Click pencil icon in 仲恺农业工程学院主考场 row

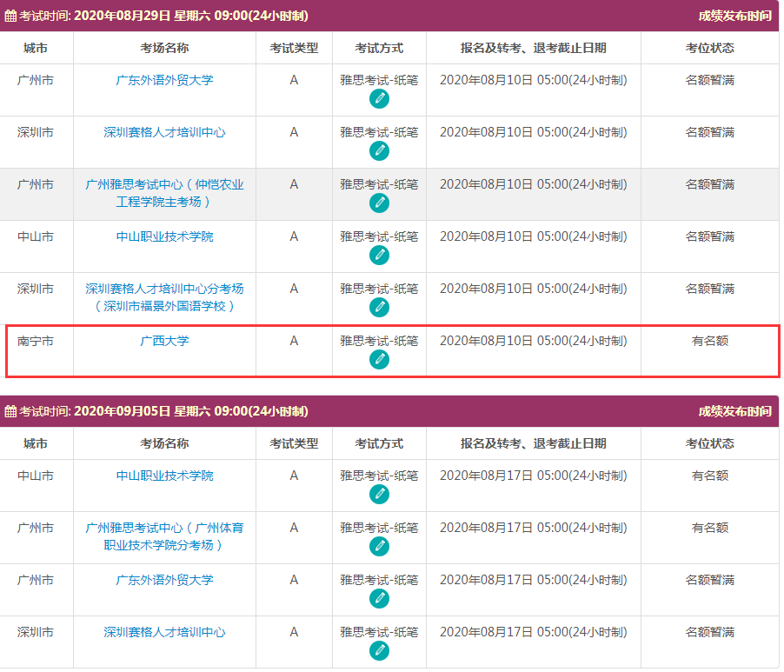point(379,203)
